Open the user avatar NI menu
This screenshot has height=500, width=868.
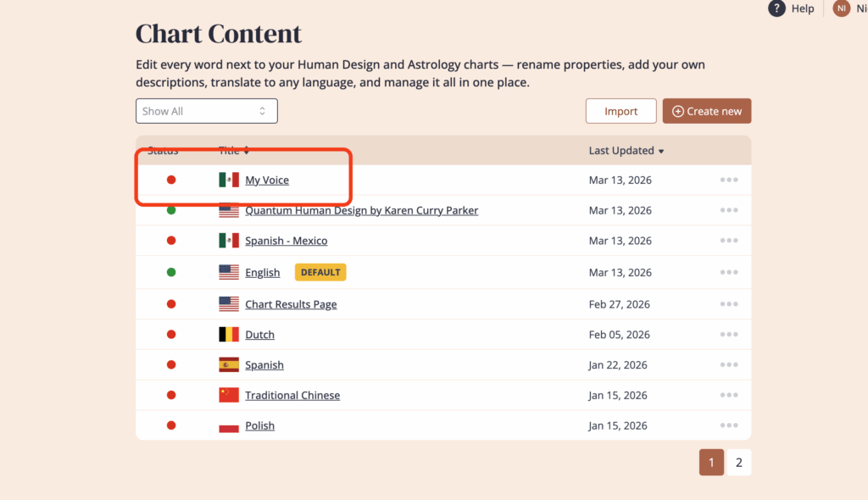[841, 8]
